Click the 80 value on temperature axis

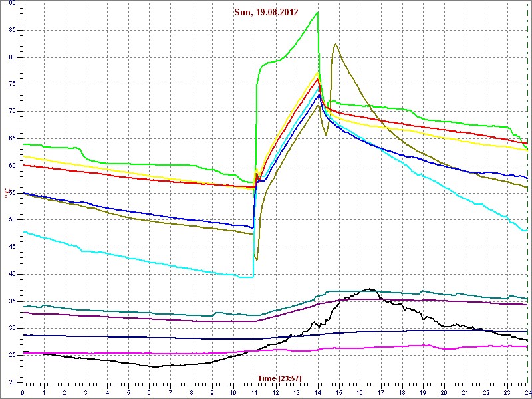(x=12, y=57)
